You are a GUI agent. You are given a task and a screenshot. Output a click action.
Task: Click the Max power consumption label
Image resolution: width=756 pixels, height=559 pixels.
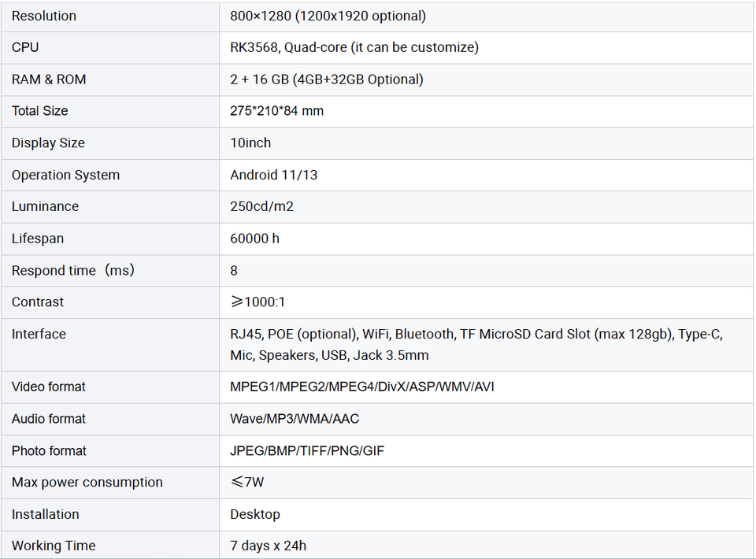(87, 483)
